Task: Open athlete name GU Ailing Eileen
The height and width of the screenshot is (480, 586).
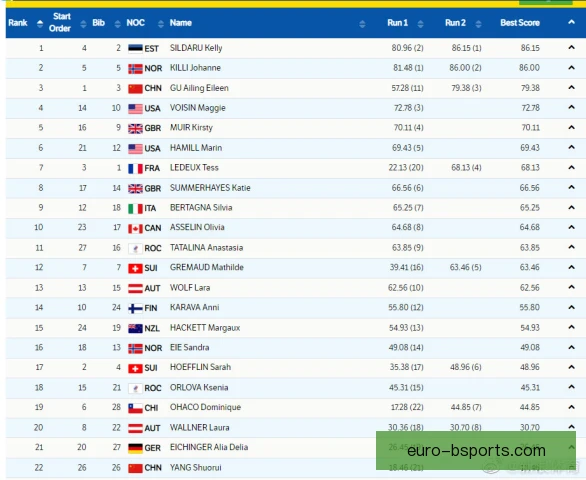Action: point(199,88)
